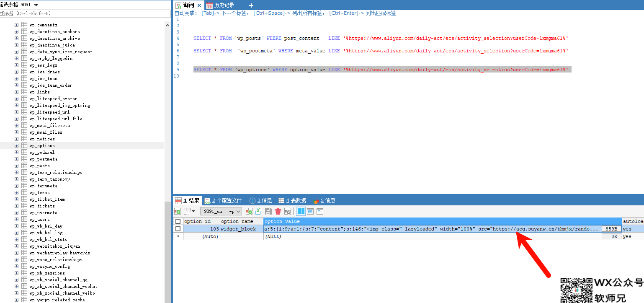The width and height of the screenshot is (644, 303).
Task: Click the table icon beside wp_terms
Action: [x=24, y=192]
